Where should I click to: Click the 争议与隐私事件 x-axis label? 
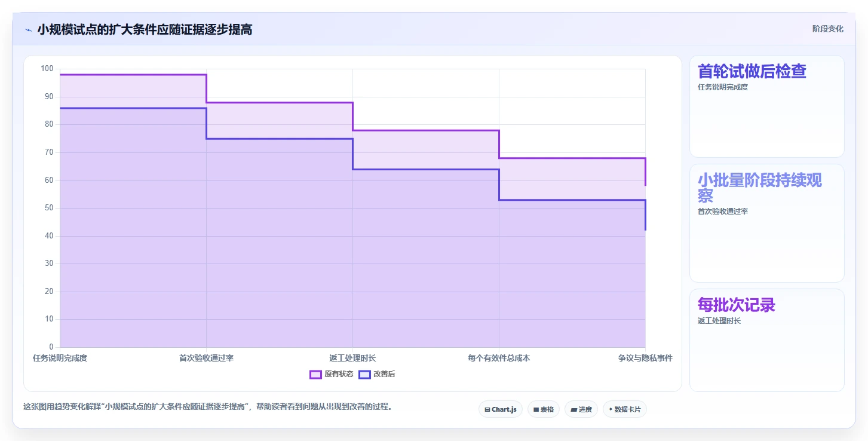645,358
